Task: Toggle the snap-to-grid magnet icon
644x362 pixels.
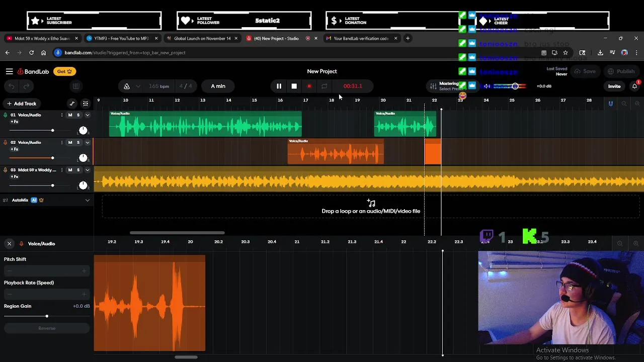Action: point(611,104)
